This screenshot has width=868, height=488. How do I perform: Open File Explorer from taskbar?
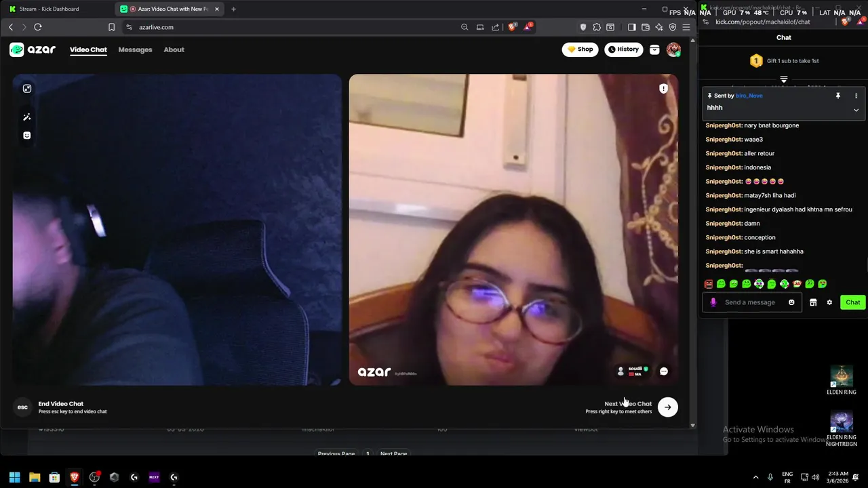(x=35, y=477)
